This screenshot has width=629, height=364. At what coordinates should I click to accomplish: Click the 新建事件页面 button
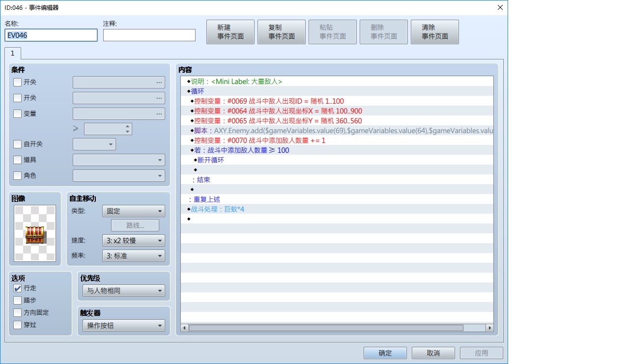(230, 32)
